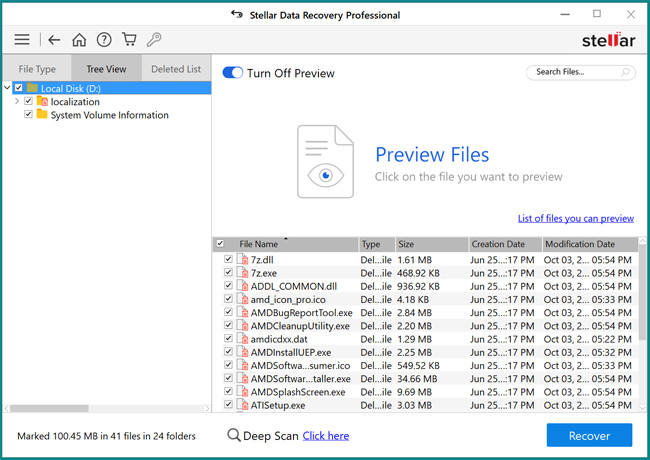Click the shopping cart buy icon

tap(129, 40)
